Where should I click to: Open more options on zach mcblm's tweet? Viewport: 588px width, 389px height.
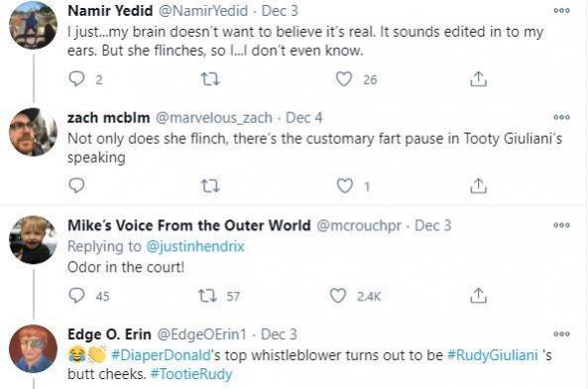click(561, 117)
